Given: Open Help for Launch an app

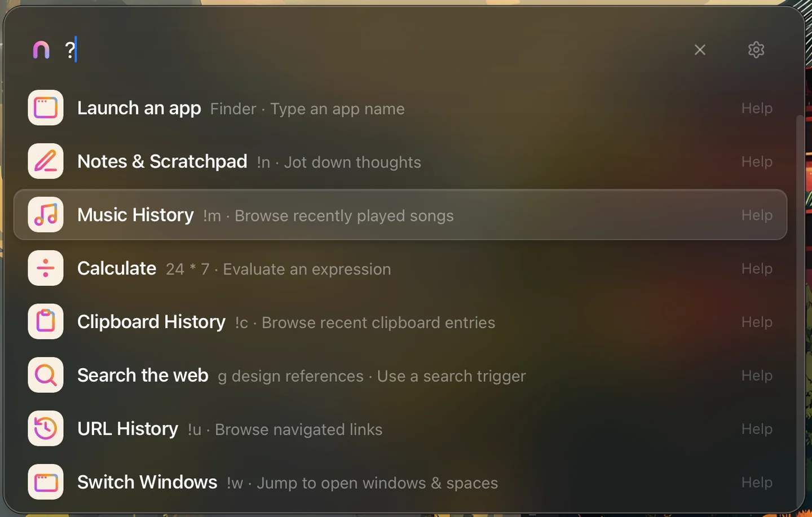Looking at the screenshot, I should (x=757, y=108).
